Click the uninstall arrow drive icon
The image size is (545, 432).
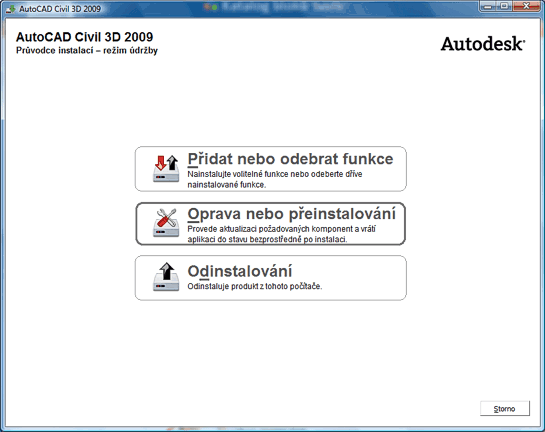click(x=166, y=277)
